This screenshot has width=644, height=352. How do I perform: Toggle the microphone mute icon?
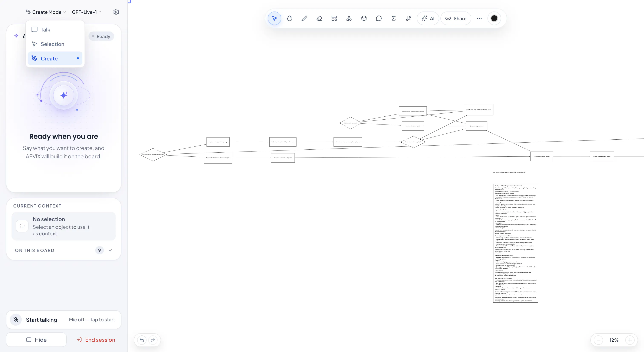coord(16,319)
